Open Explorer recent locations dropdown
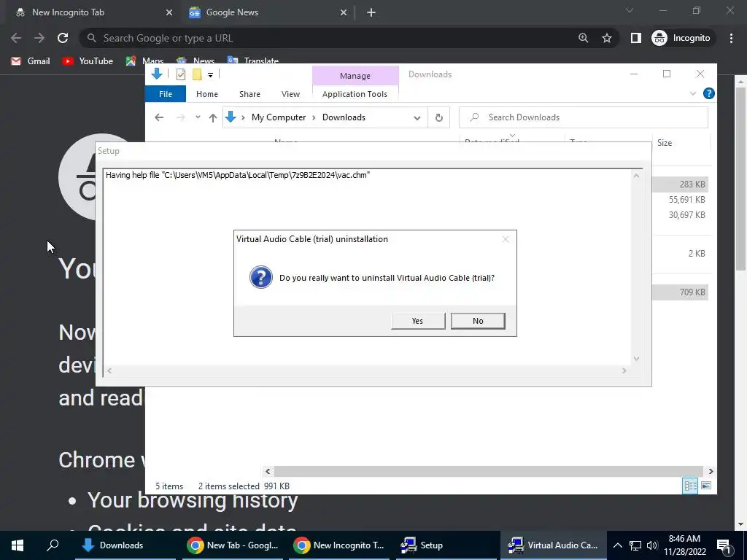Image resolution: width=747 pixels, height=560 pixels. coord(198,117)
